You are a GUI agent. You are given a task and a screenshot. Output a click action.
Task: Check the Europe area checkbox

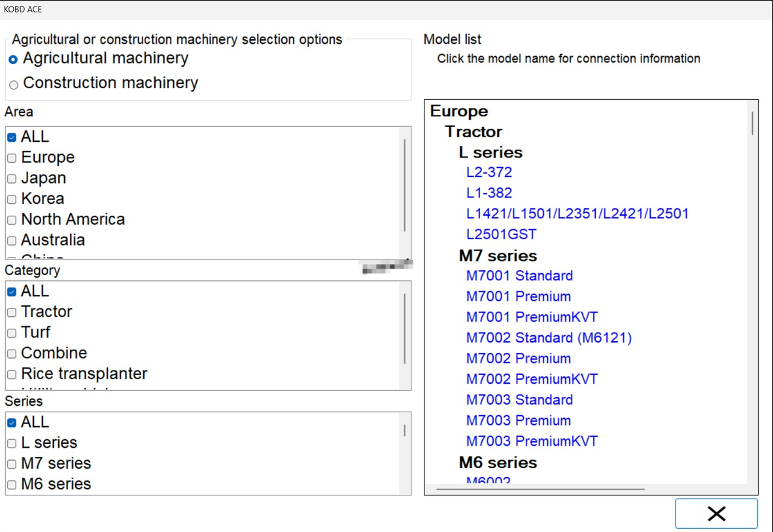click(x=12, y=158)
